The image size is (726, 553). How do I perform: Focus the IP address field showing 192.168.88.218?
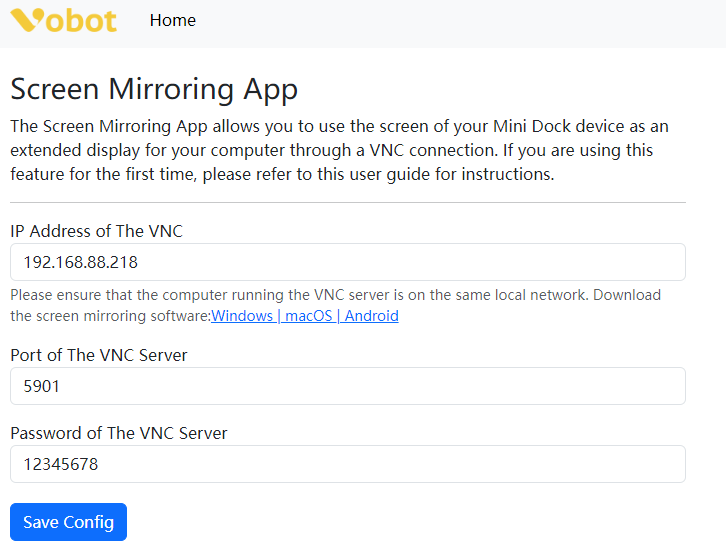pos(347,263)
